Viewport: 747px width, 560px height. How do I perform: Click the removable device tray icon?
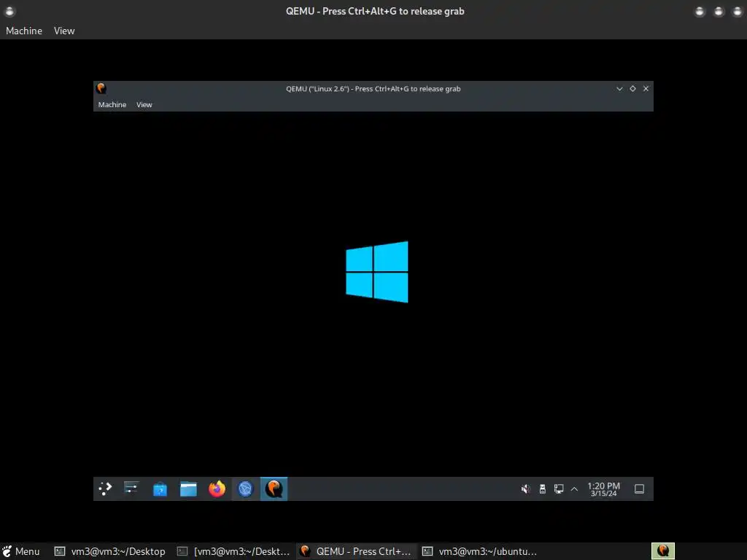[x=542, y=489]
